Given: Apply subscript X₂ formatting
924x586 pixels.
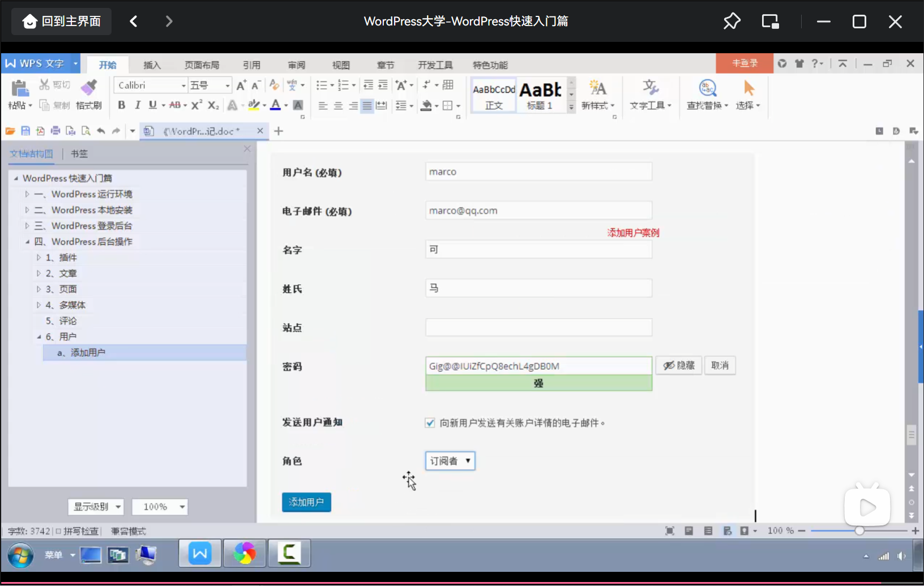Looking at the screenshot, I should [x=213, y=105].
